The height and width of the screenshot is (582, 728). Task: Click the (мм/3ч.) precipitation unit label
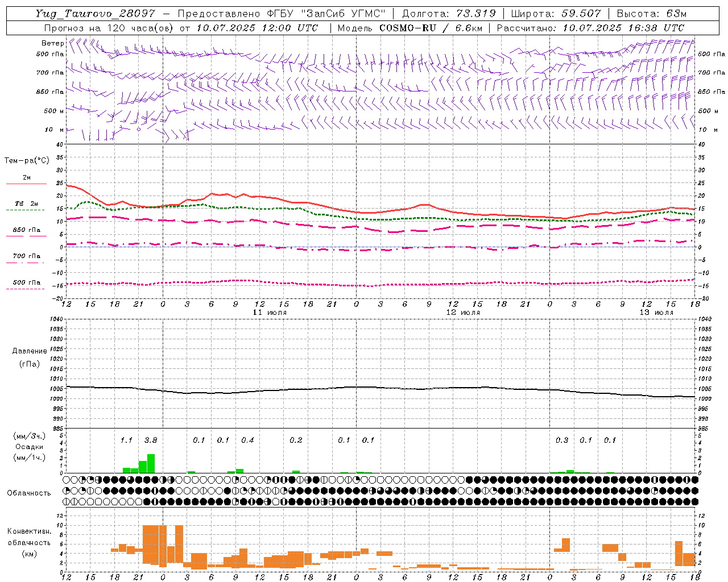click(30, 436)
